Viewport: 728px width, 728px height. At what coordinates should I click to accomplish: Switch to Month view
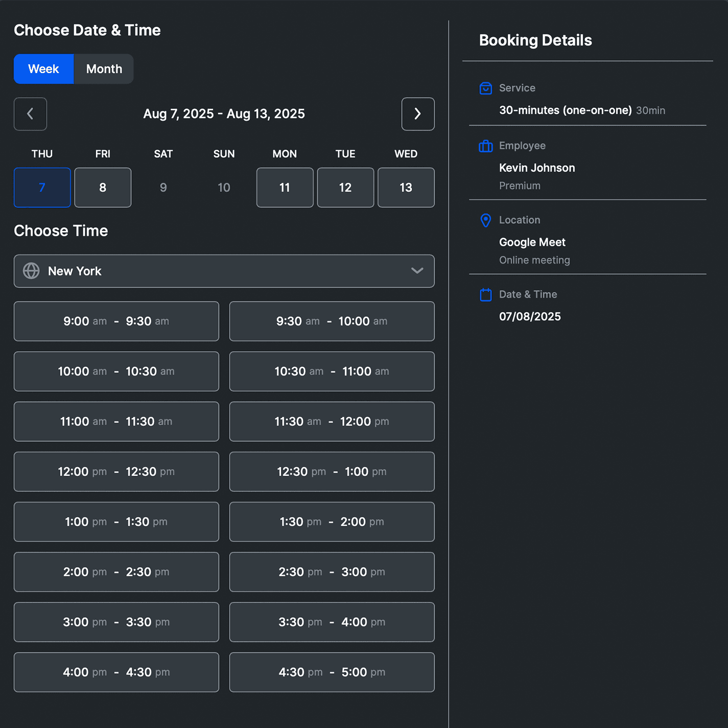104,69
